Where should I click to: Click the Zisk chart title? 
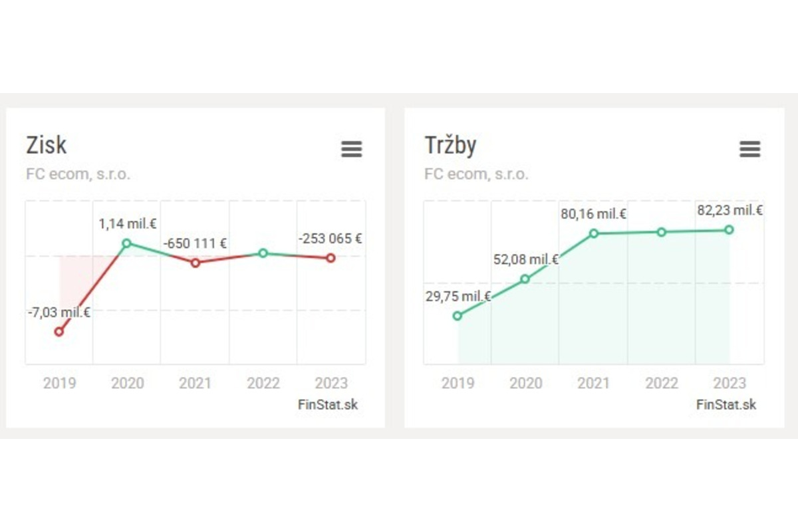47,145
